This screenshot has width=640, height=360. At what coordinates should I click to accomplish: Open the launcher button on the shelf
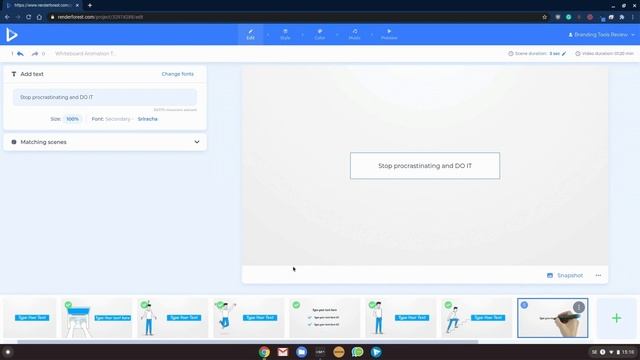tap(8, 352)
